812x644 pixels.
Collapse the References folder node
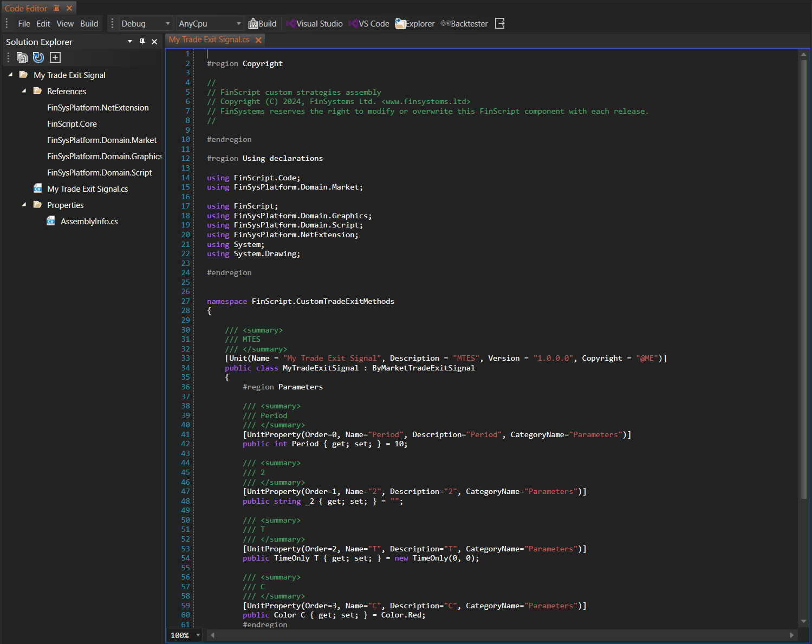[x=24, y=91]
